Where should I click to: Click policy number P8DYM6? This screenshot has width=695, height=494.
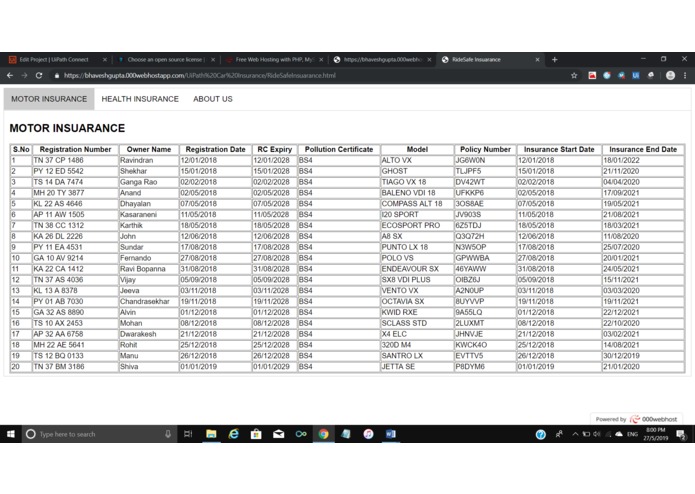tap(485, 366)
